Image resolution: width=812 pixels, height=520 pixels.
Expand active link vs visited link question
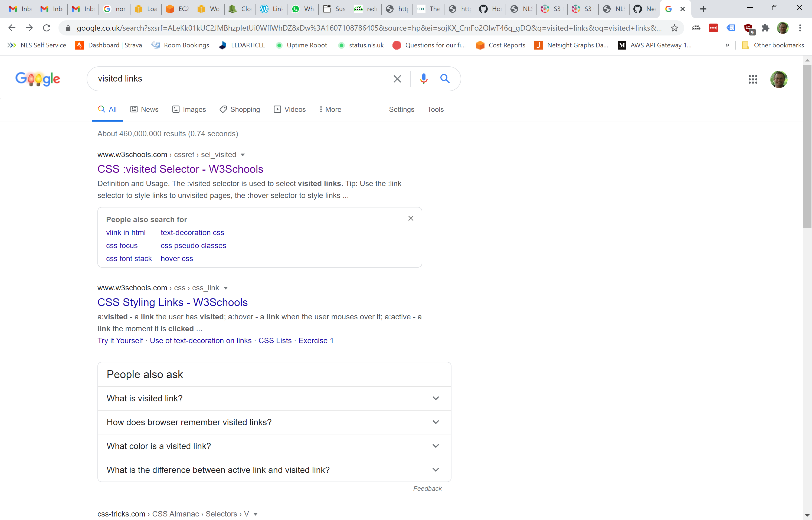[x=274, y=470]
